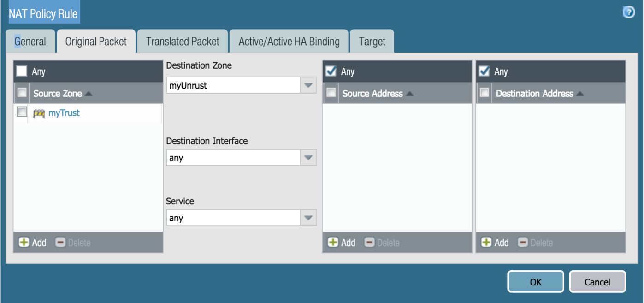Open the Service dropdown arrow

click(308, 218)
